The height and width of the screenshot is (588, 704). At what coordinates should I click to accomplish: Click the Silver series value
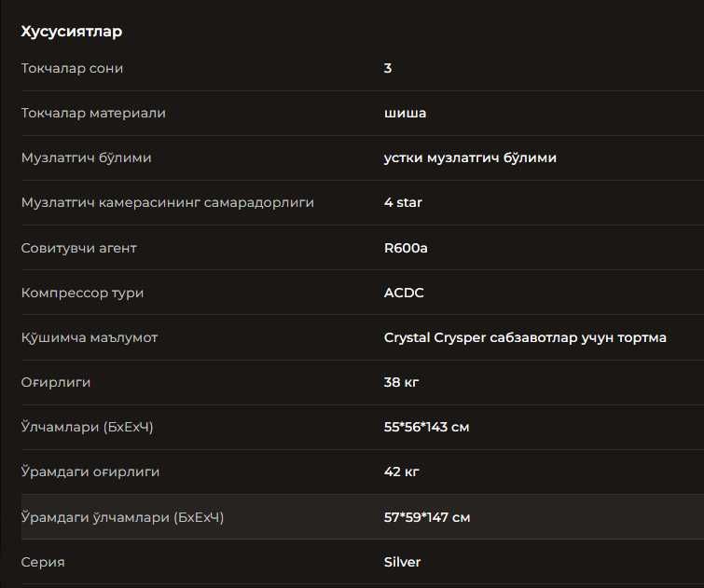tap(402, 562)
